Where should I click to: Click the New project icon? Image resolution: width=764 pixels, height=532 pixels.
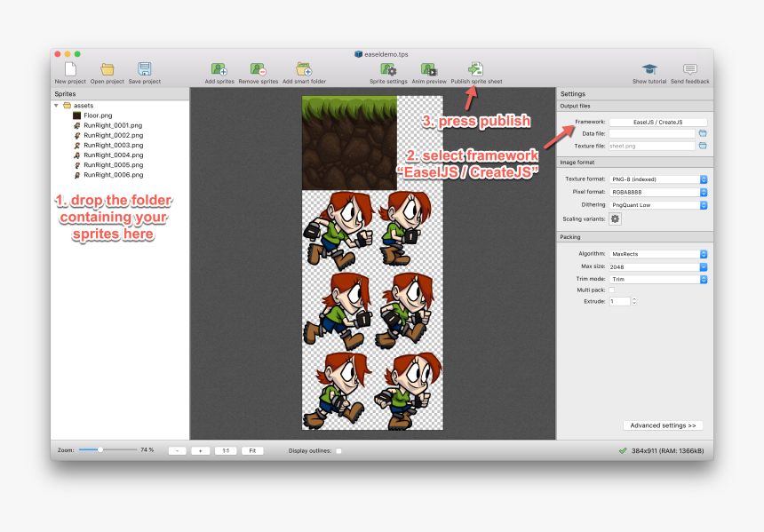point(71,69)
